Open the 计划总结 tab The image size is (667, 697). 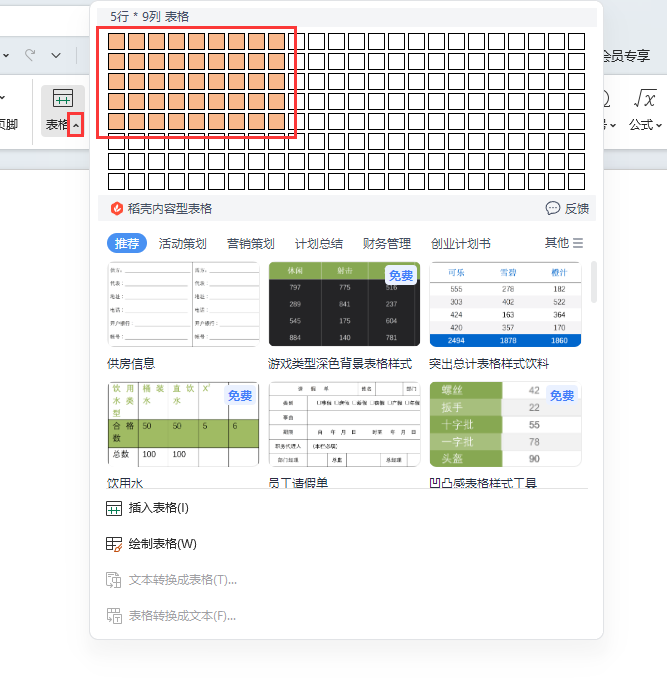[319, 244]
